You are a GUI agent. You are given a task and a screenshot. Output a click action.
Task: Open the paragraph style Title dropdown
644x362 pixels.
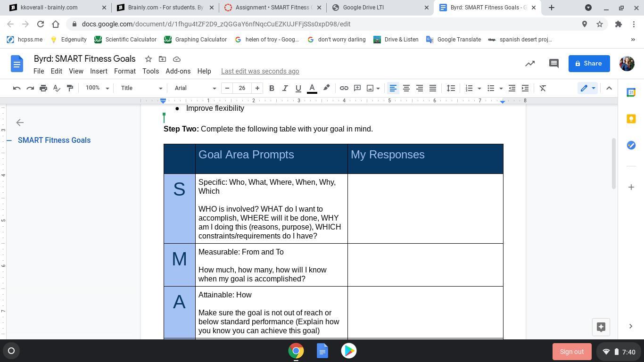141,88
